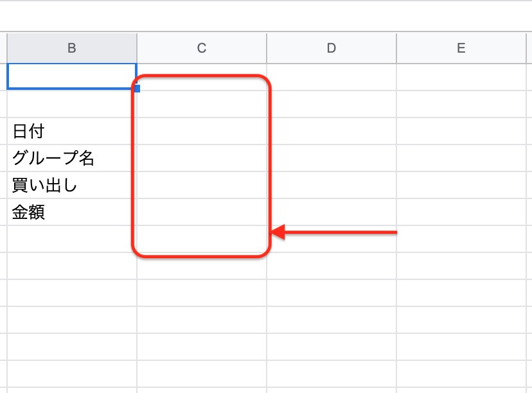Select the column C cell beside 買い出し

[202, 186]
